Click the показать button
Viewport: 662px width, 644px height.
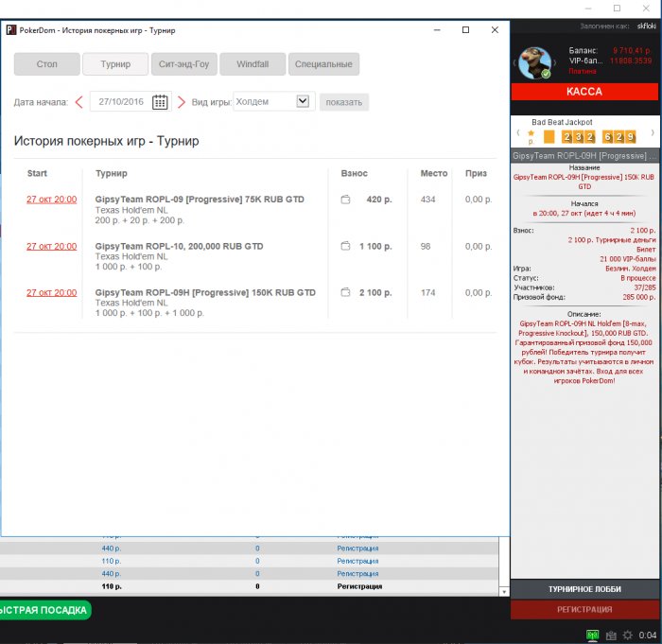(x=344, y=102)
